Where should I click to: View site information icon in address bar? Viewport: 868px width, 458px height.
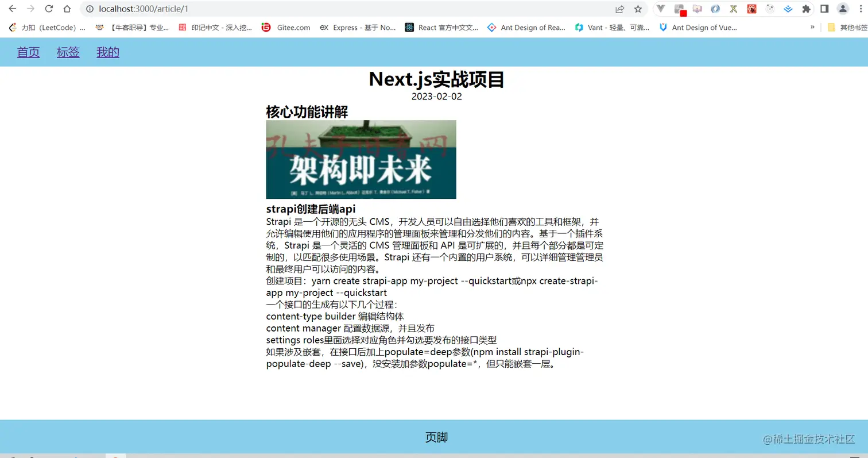[x=89, y=9]
